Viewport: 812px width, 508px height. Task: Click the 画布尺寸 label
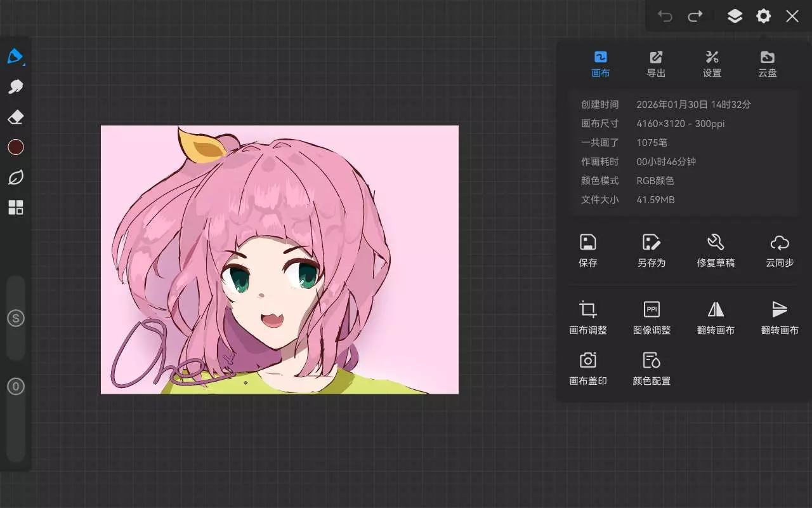pos(599,123)
